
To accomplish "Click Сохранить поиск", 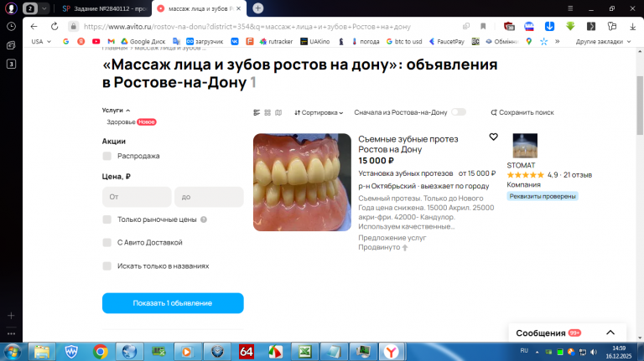I will point(522,112).
